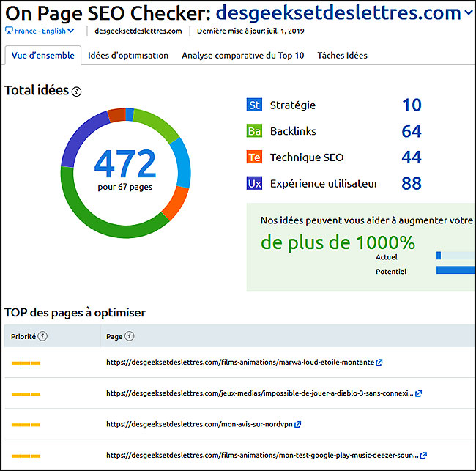The image size is (476, 471).
Task: Open the domain dropdown arrow beside desgeeksetdeslettres.com
Action: (469, 12)
